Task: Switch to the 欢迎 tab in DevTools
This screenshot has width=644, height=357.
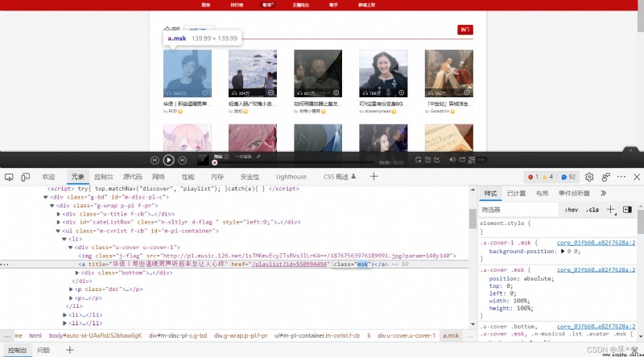Action: click(48, 177)
